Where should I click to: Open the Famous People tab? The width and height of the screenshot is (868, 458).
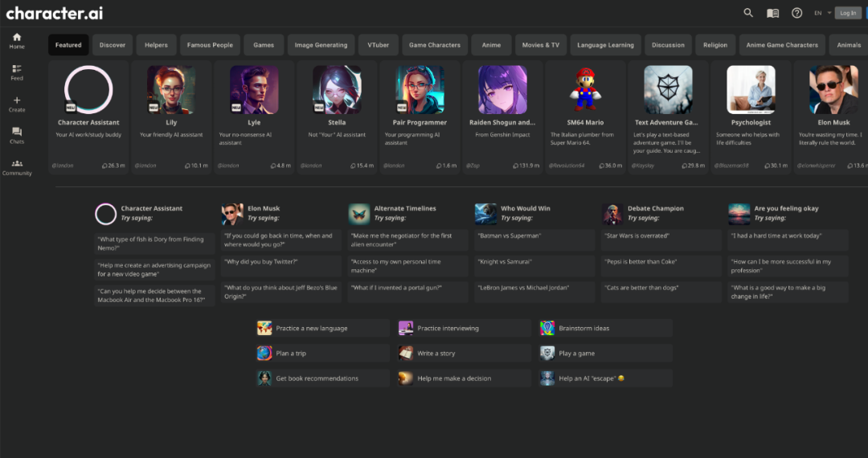[x=210, y=45]
